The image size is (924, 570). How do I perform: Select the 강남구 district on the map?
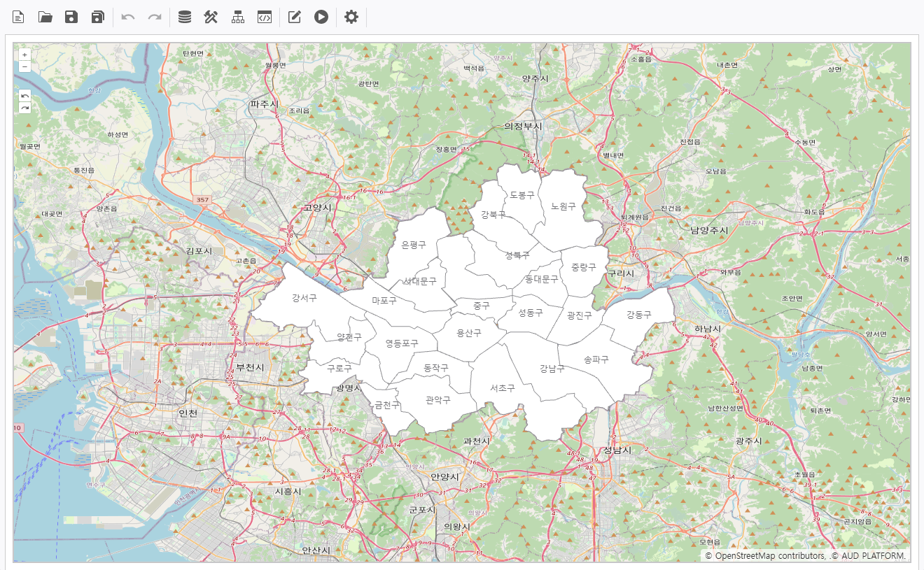coord(552,369)
